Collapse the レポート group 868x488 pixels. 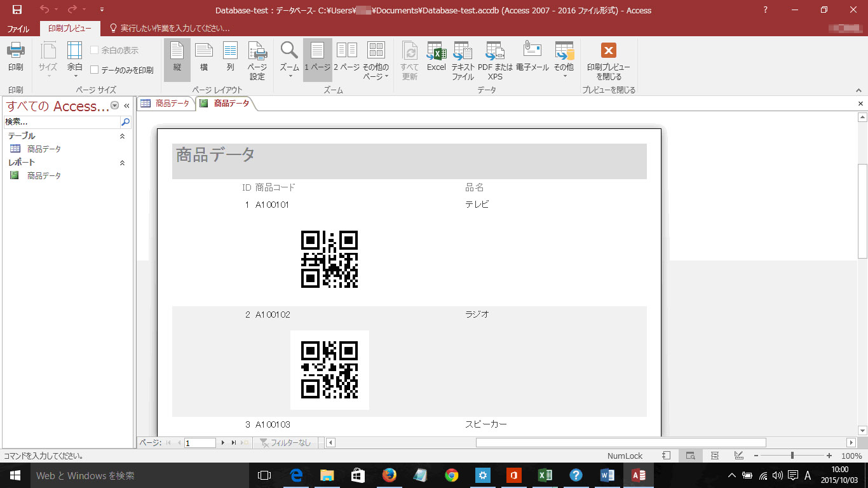[x=123, y=163]
